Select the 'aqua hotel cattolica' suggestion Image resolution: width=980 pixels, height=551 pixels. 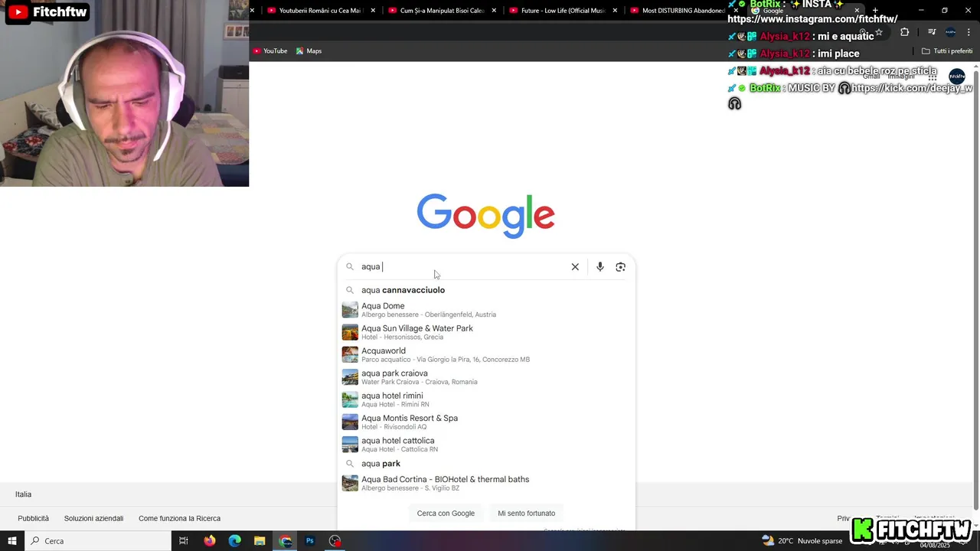point(486,445)
